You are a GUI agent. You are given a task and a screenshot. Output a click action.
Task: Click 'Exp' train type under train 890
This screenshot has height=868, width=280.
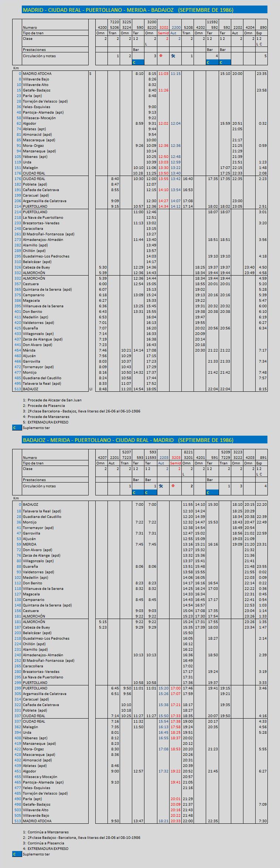[x=259, y=33]
